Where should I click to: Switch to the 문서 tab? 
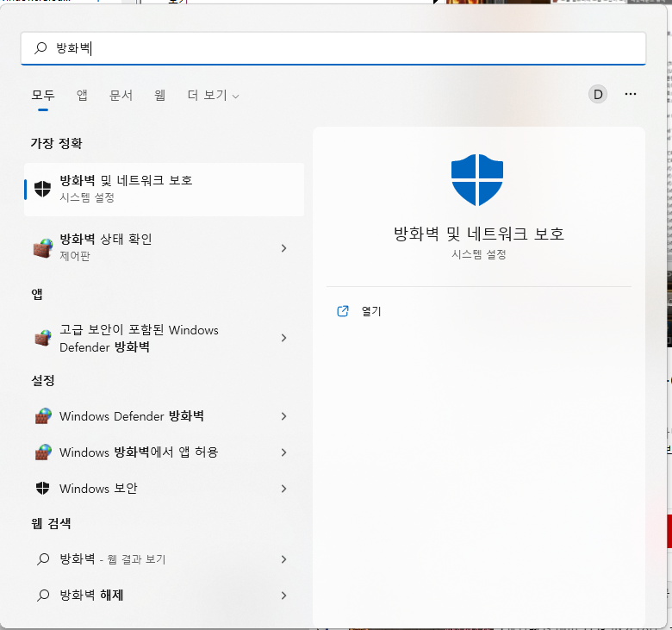coord(121,95)
